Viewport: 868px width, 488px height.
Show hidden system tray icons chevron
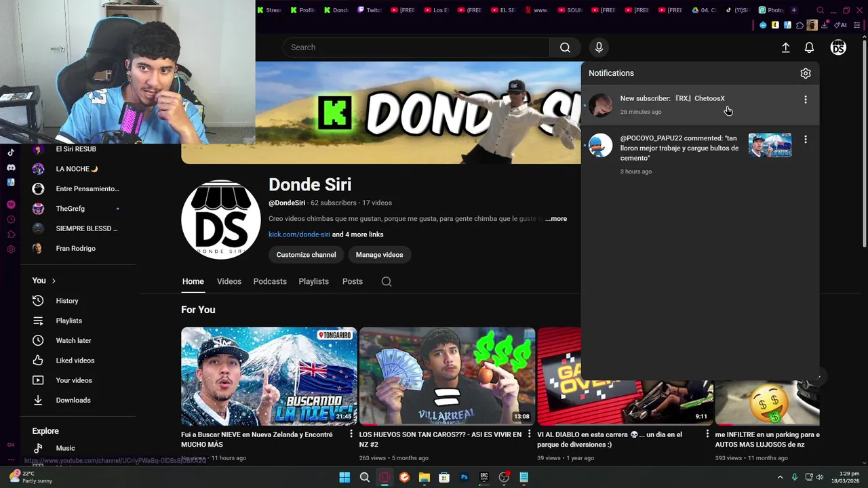click(x=780, y=477)
